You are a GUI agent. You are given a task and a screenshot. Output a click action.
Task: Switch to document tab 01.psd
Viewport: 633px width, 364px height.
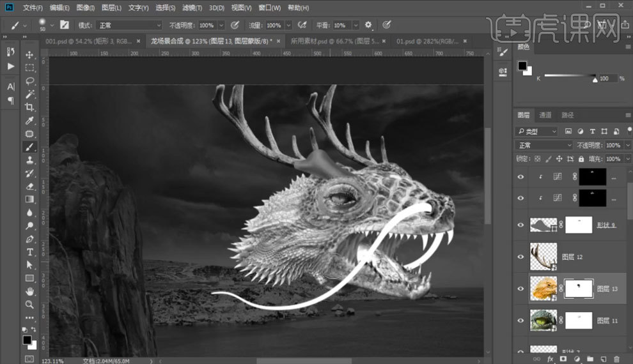(427, 41)
